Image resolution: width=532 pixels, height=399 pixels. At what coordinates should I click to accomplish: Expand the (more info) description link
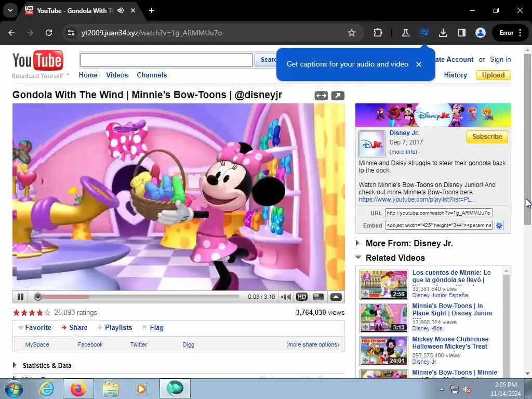click(x=403, y=152)
